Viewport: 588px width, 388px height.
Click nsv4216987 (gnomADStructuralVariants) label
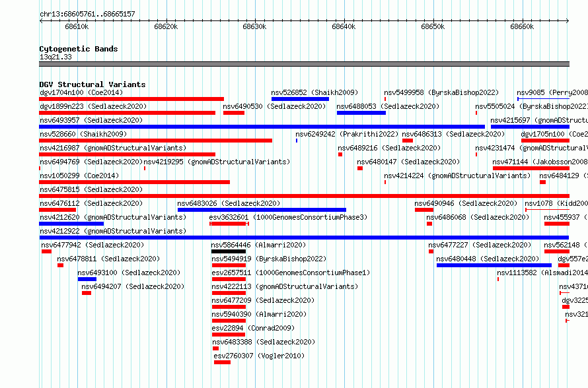point(113,148)
